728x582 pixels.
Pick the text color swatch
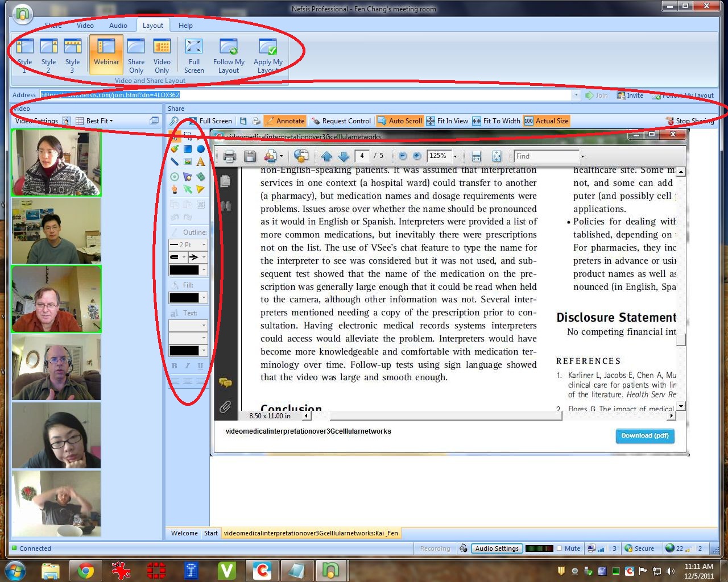pos(184,351)
